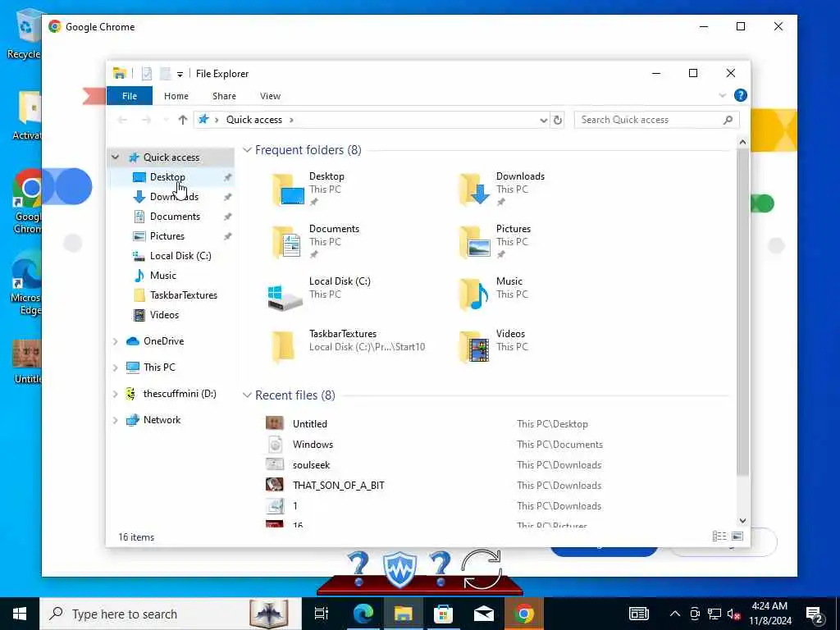Go up one folder level arrow
The image size is (840, 630).
[183, 120]
